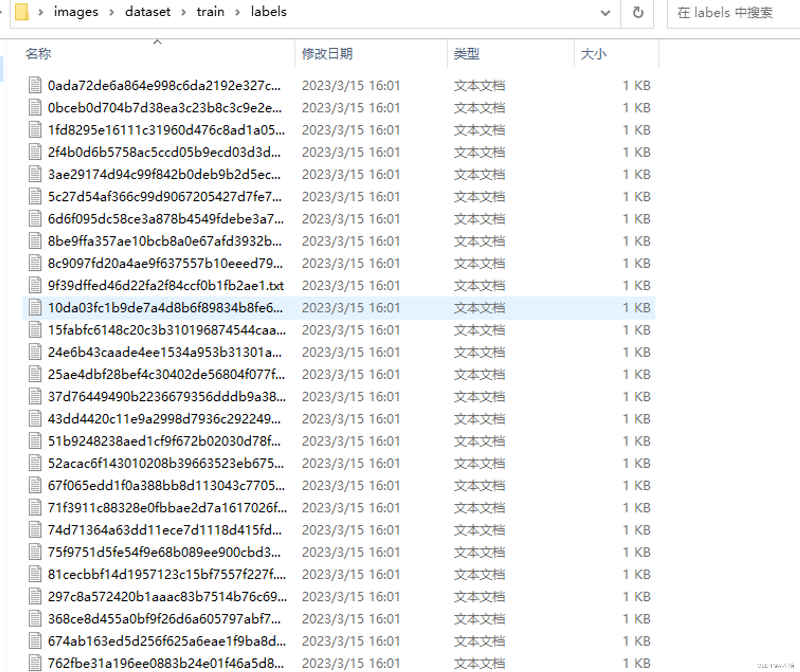Click text file icon of 5c27d54af366c99d9067205427d7fe7

(x=35, y=196)
